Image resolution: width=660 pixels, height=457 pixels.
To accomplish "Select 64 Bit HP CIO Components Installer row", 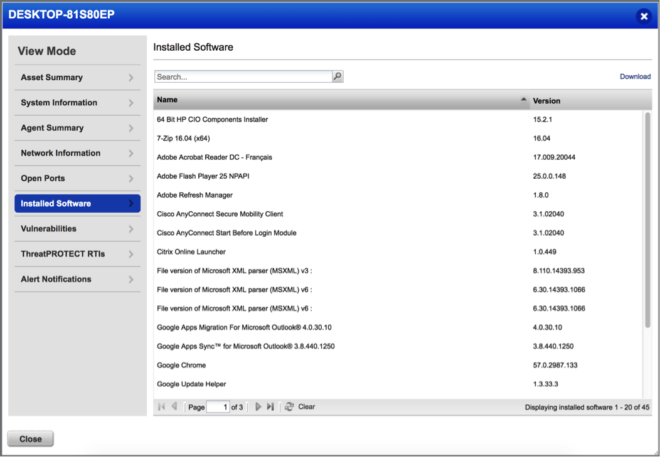I will [398, 120].
